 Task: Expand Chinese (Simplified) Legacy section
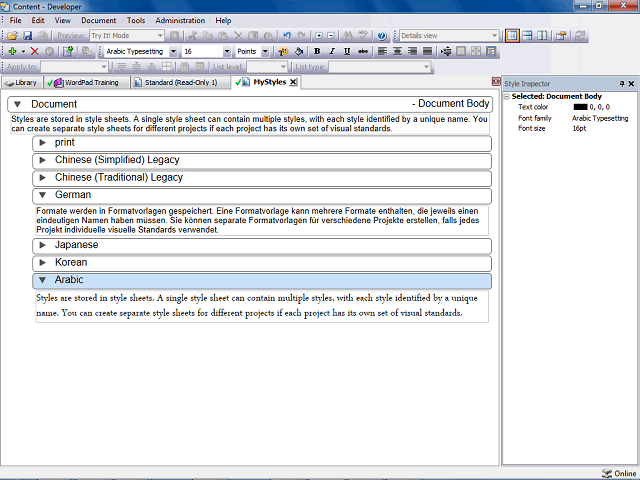tap(42, 160)
